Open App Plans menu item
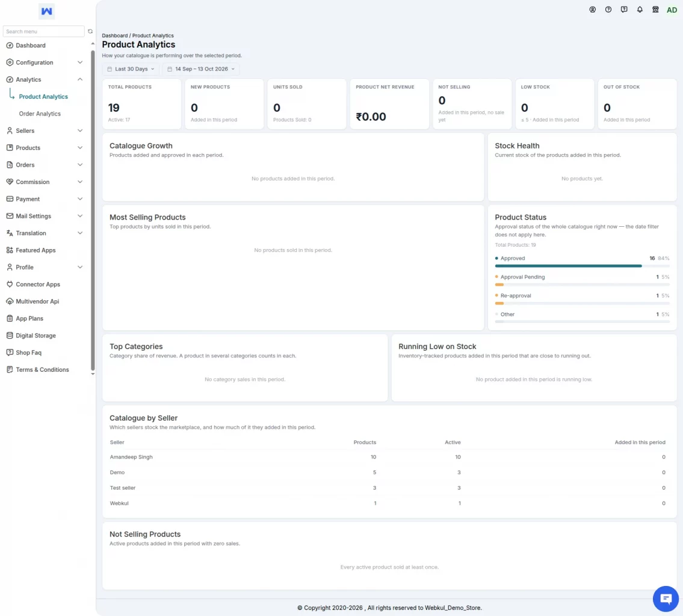 click(29, 318)
